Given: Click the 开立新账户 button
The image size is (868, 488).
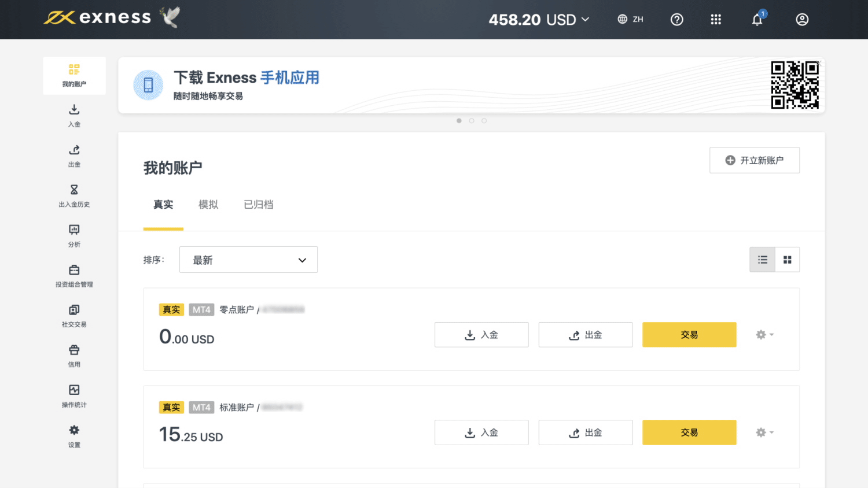Looking at the screenshot, I should click(755, 160).
